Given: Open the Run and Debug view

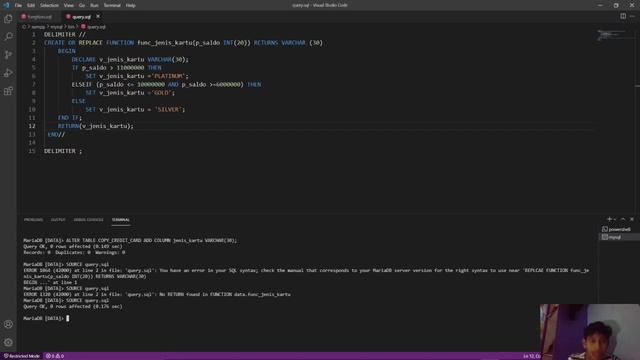Looking at the screenshot, I should (x=8, y=73).
